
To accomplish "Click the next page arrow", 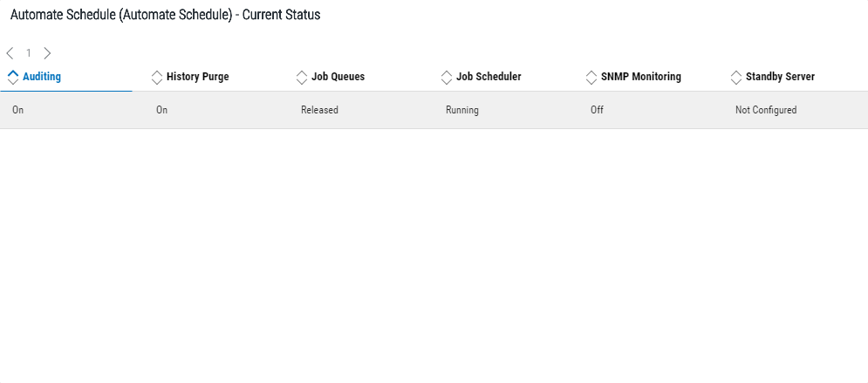I will tap(47, 53).
